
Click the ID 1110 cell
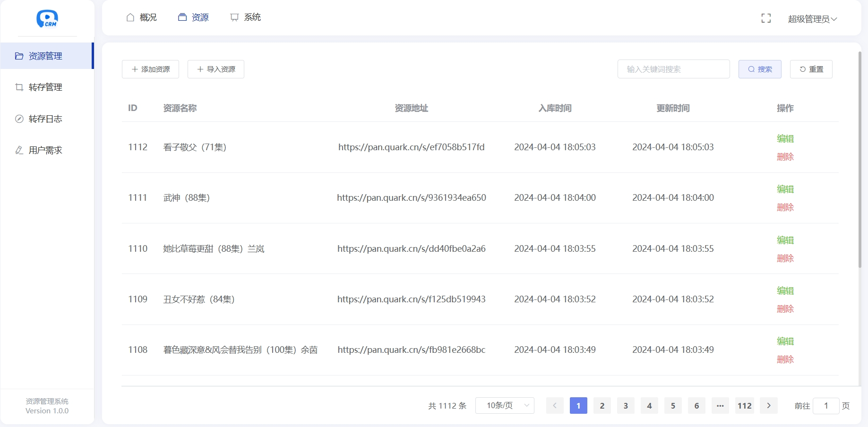pos(138,248)
